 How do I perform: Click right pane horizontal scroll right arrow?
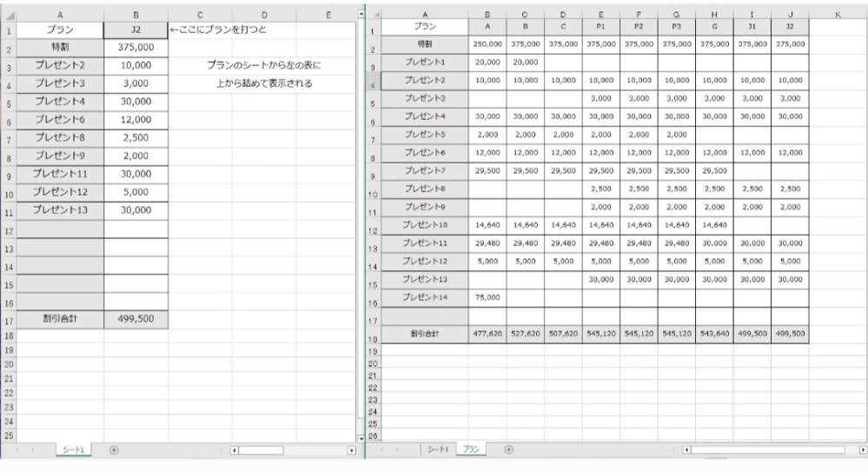click(x=862, y=451)
